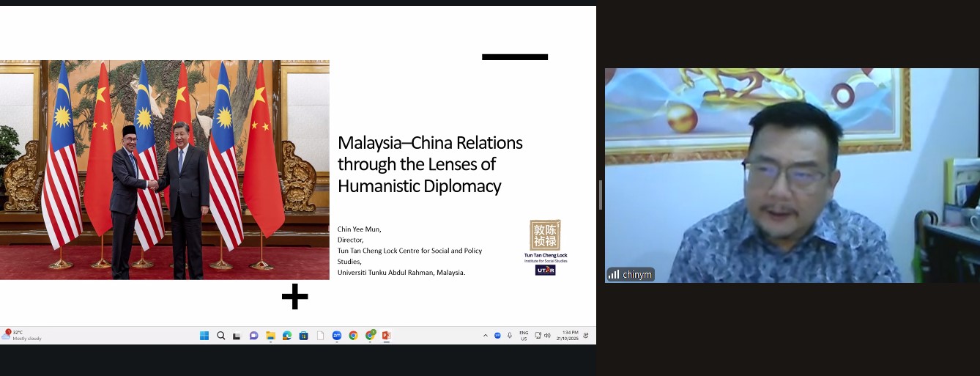The height and width of the screenshot is (376, 980).
Task: Open the clock showing 1:34 PM
Action: (x=569, y=336)
